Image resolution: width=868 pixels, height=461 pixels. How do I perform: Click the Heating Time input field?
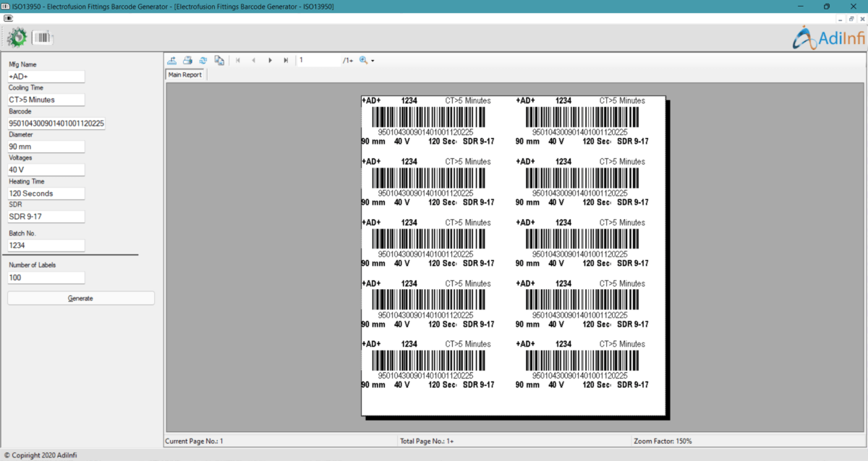pos(46,194)
